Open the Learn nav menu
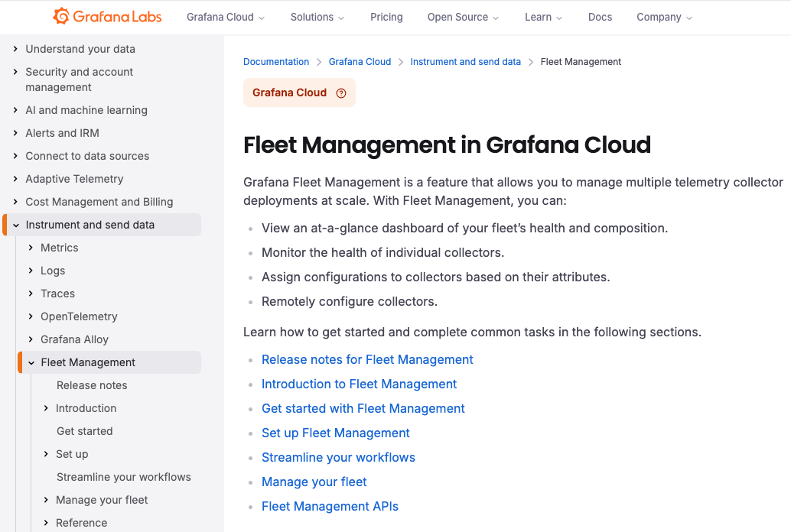This screenshot has height=532, width=791. 543,17
